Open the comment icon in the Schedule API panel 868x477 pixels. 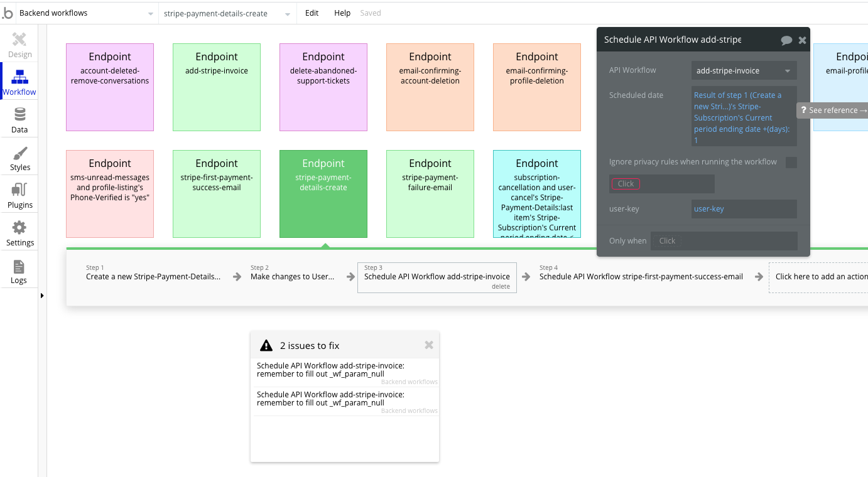[x=786, y=40]
